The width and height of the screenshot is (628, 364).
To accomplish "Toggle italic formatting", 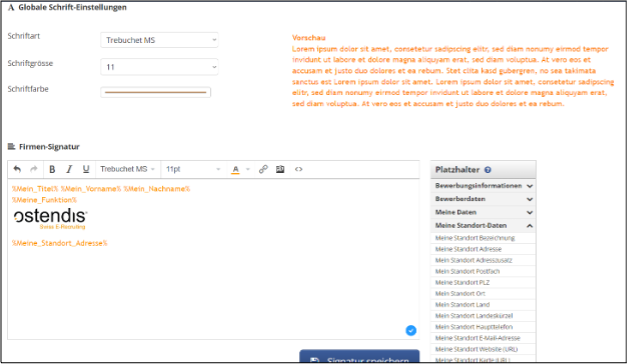I will pyautogui.click(x=69, y=169).
